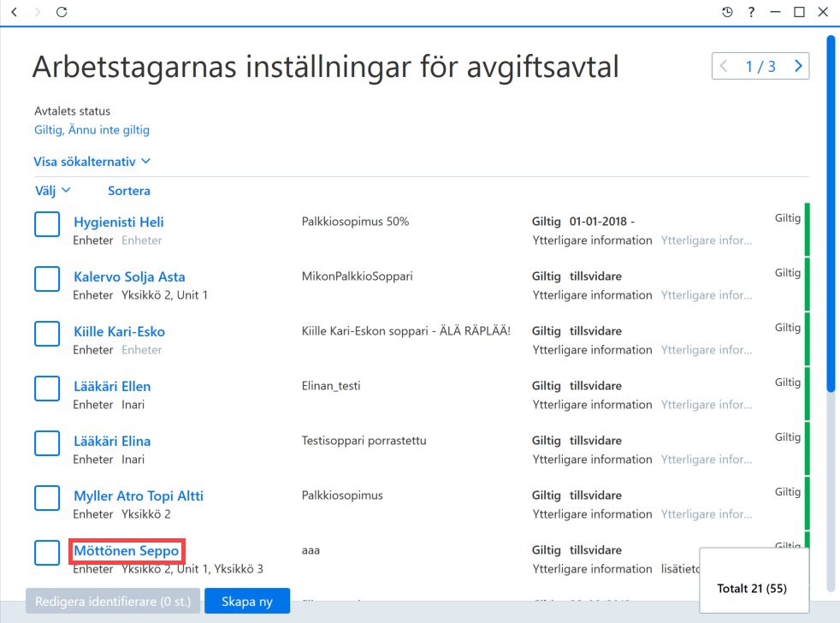Maximize the window using the square icon
This screenshot has width=840, height=623.
[799, 12]
